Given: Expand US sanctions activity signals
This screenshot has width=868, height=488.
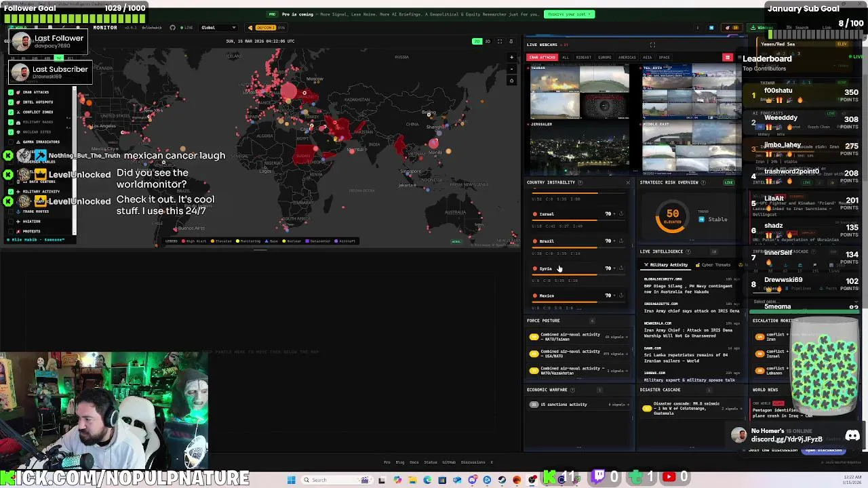Looking at the screenshot, I should 578,405.
